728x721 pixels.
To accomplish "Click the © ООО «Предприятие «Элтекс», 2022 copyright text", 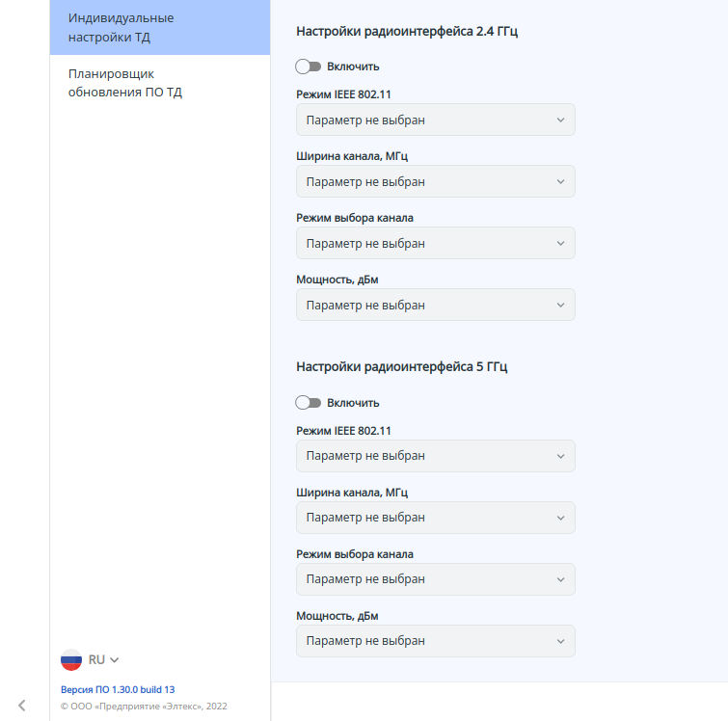I will (x=144, y=706).
